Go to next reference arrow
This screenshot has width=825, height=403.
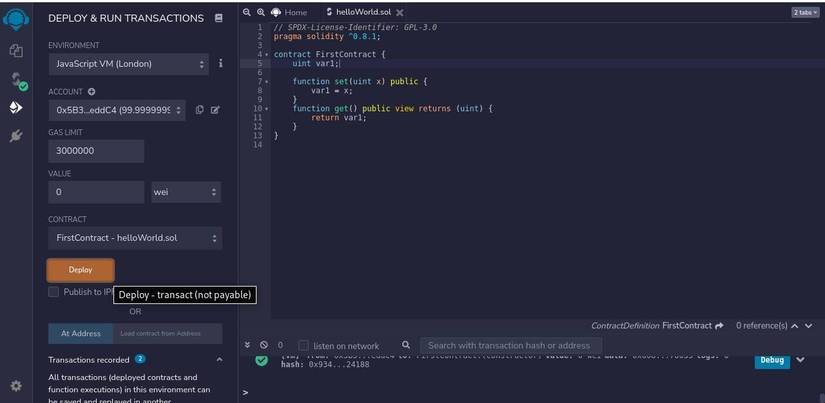(x=809, y=326)
